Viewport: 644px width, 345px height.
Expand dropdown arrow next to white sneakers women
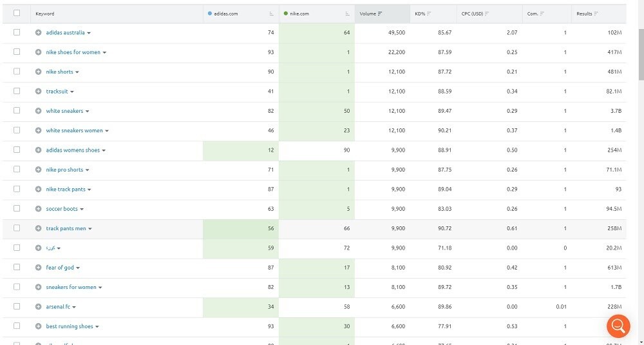(x=107, y=131)
